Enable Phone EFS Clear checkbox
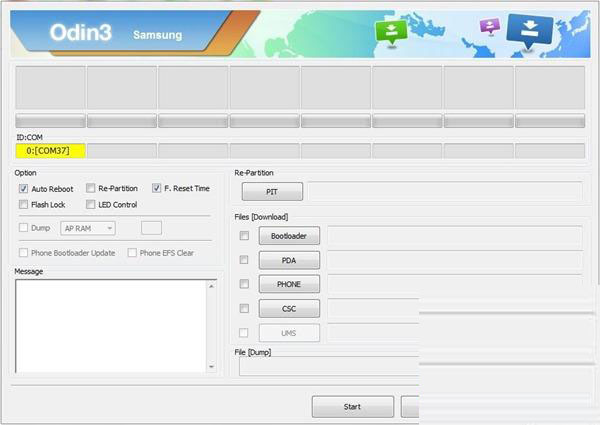The image size is (600, 425). 132,253
